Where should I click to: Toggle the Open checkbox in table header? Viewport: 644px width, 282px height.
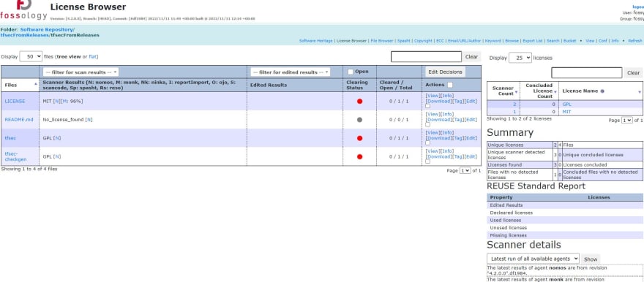click(x=351, y=72)
